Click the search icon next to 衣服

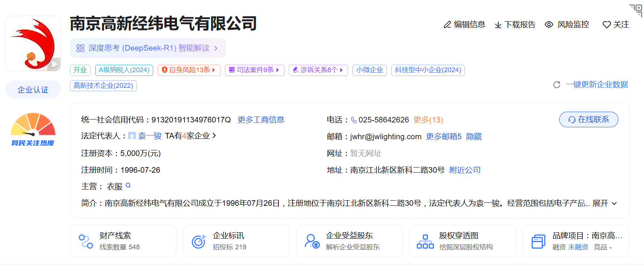pos(128,185)
